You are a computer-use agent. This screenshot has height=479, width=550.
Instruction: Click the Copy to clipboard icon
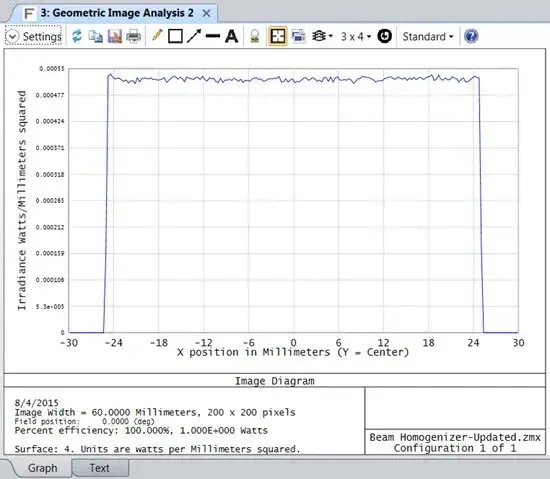95,36
